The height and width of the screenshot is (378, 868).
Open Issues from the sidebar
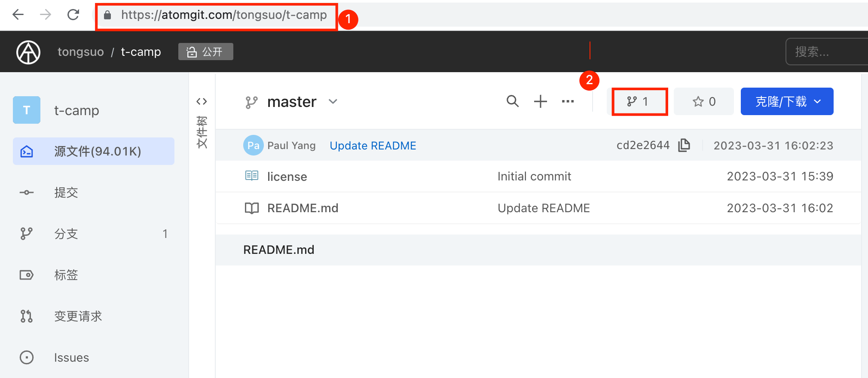[x=71, y=357]
